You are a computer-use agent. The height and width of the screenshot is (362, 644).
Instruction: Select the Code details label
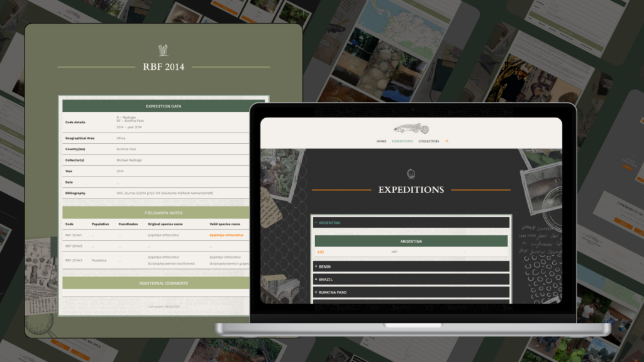coord(75,123)
